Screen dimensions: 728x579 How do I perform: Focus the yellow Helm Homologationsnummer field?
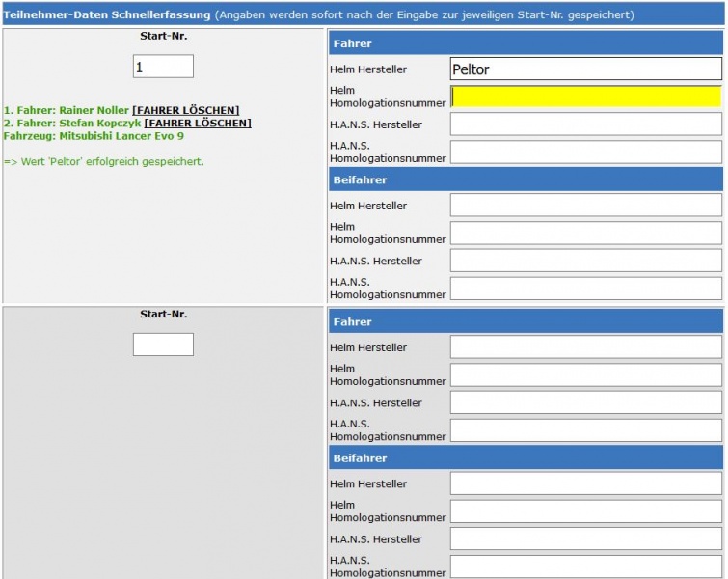click(585, 96)
